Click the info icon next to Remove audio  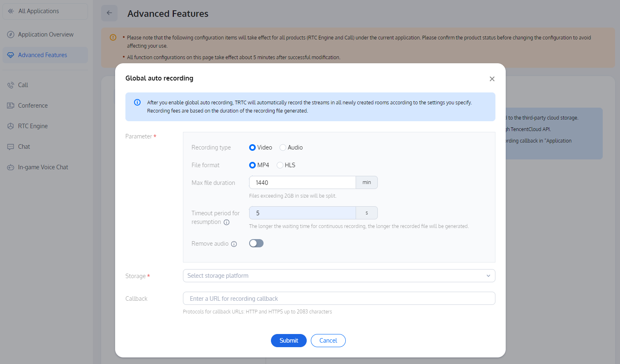click(x=234, y=244)
